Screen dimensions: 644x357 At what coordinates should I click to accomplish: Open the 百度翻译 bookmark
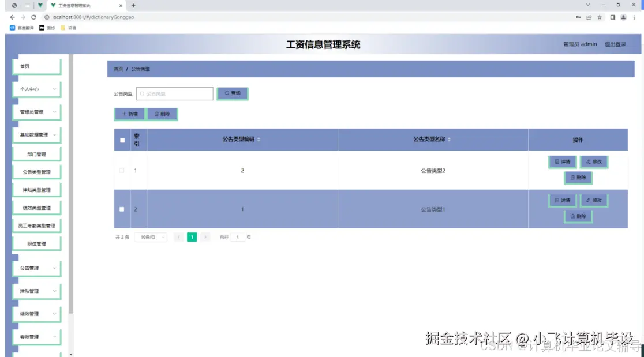(x=22, y=28)
